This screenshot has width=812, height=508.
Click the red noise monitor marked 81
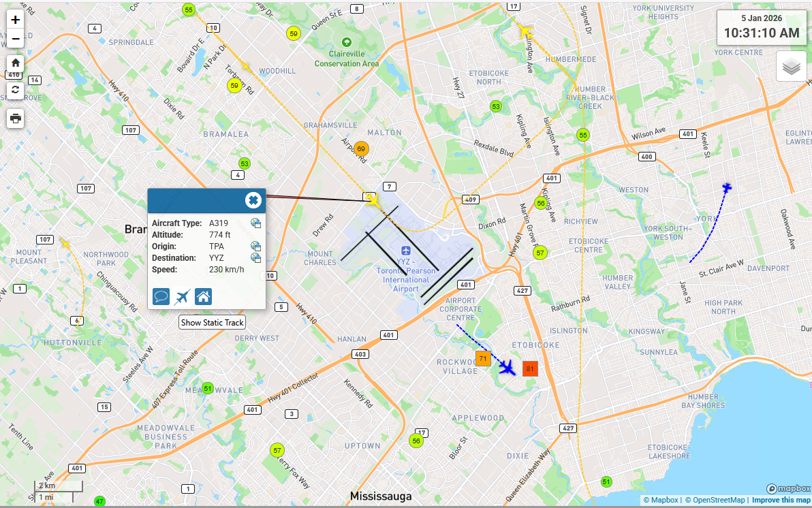(x=530, y=369)
